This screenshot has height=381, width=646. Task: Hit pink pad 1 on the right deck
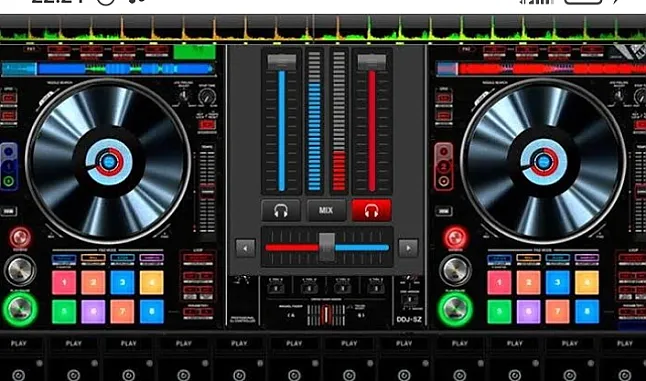[499, 283]
